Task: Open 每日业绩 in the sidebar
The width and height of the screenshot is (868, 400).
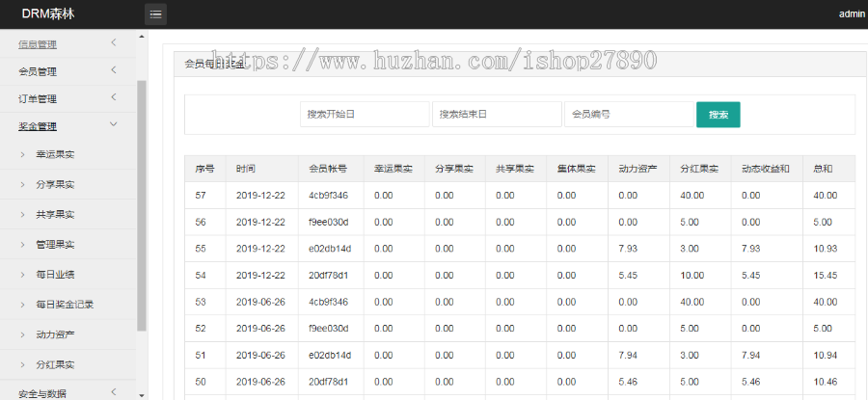Action: click(55, 275)
